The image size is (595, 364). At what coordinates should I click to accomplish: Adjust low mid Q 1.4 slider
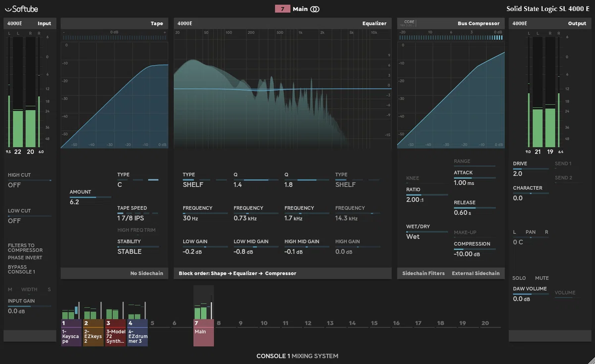[x=255, y=180]
